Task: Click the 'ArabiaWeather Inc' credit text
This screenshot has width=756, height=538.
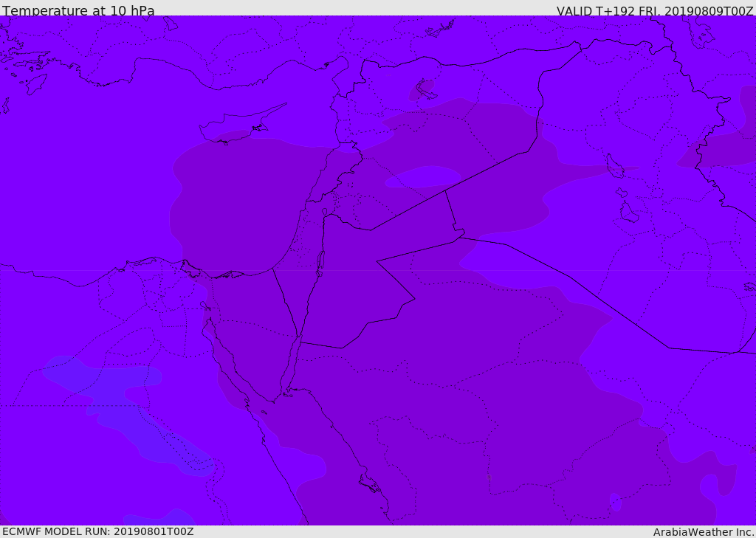Action: (x=703, y=532)
